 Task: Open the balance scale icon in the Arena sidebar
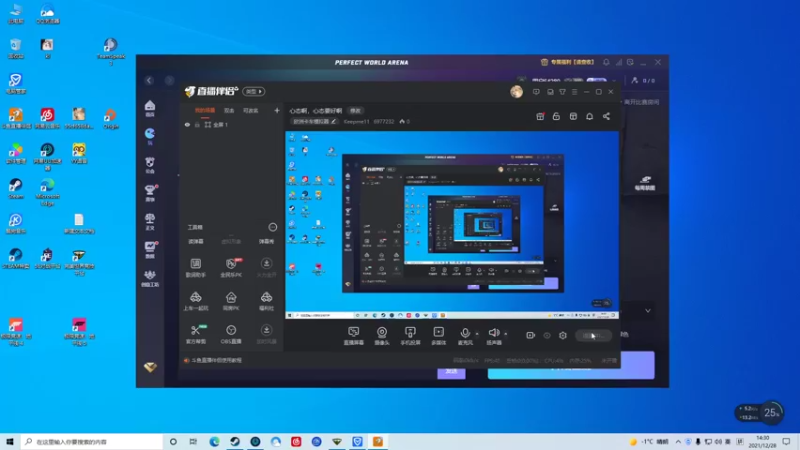tap(150, 221)
